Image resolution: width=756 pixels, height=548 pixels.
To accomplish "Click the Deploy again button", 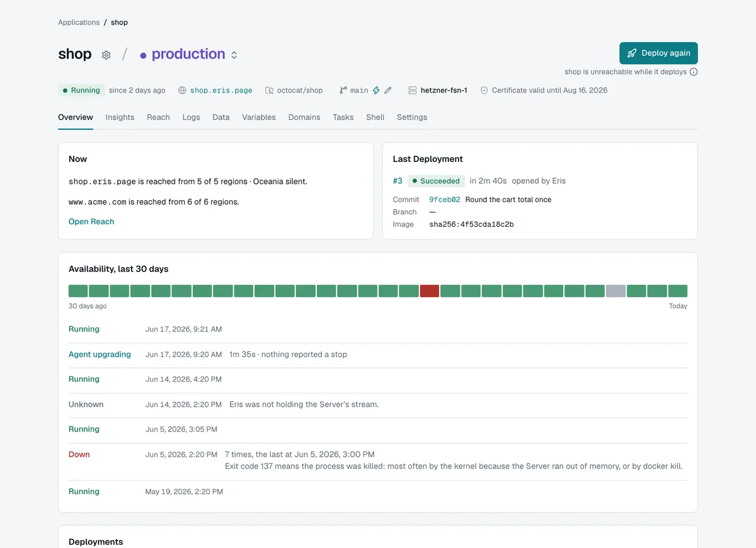I will pos(658,53).
